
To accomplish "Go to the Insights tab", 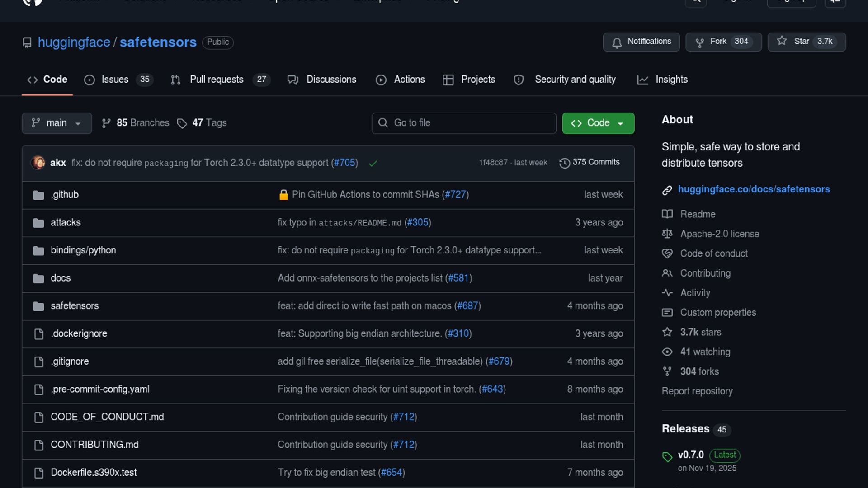I will coord(671,80).
